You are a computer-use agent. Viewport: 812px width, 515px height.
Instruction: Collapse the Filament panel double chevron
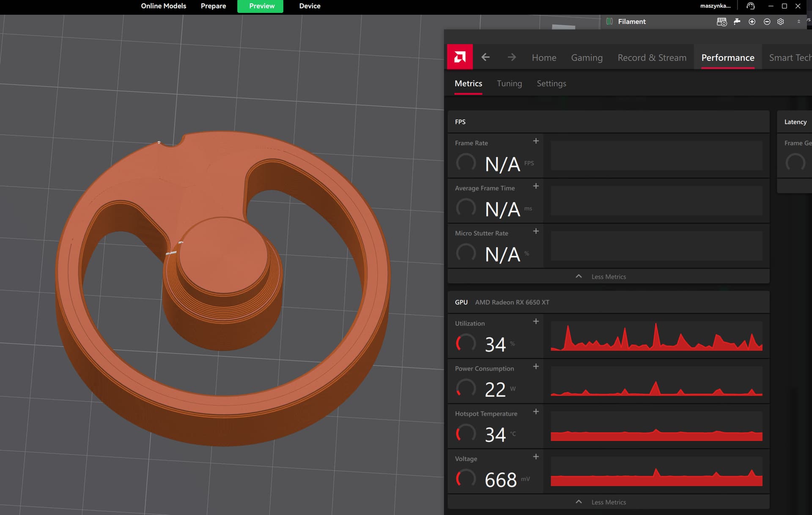[x=798, y=22]
